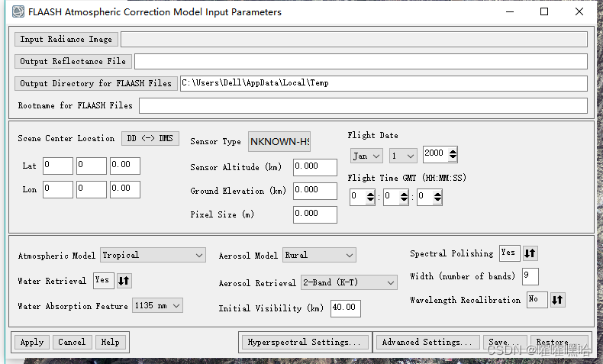Image resolution: width=603 pixels, height=364 pixels.
Task: Click the Initial Visibility (km) field
Action: [345, 308]
